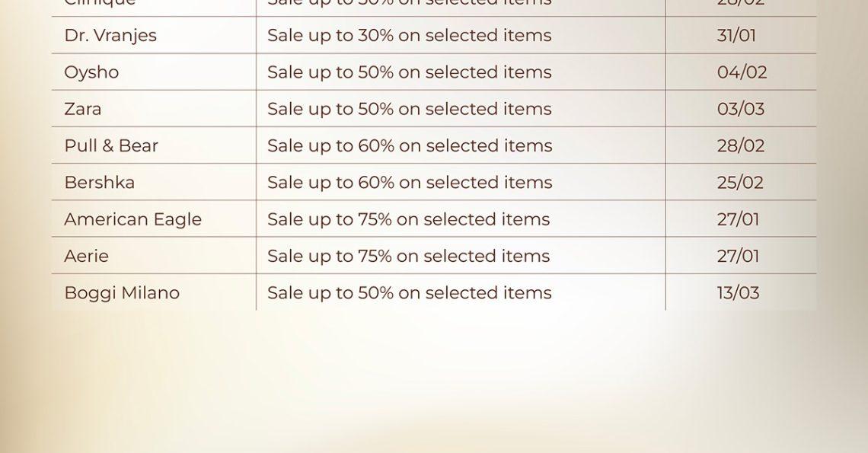Screen dimensions: 868x453
Task: Select the Pull & Bear brand cell
Action: [x=111, y=145]
